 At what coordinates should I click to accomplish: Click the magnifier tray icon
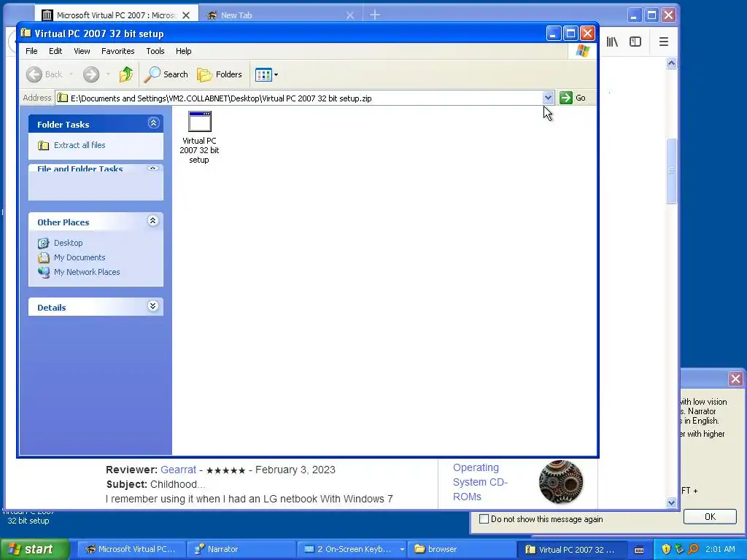coord(693,550)
